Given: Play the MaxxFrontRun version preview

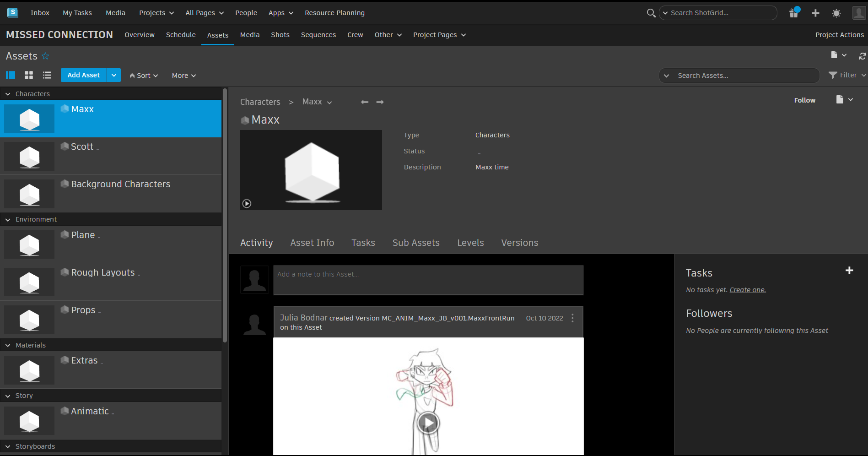Looking at the screenshot, I should 428,423.
